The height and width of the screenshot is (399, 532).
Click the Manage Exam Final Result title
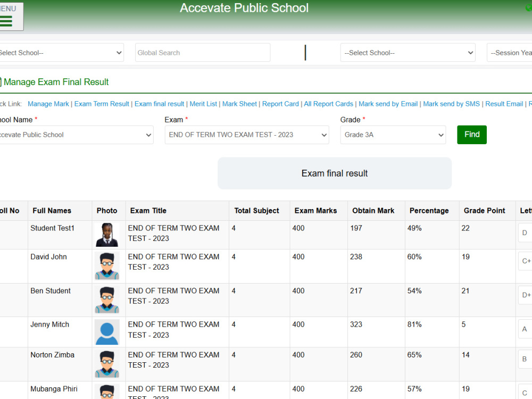coord(56,82)
